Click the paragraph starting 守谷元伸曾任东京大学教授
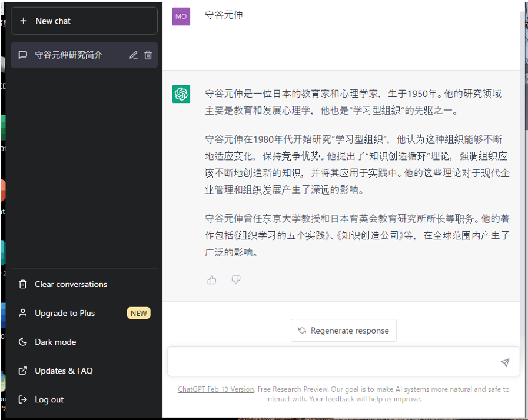This screenshot has height=420, width=528. tap(357, 235)
